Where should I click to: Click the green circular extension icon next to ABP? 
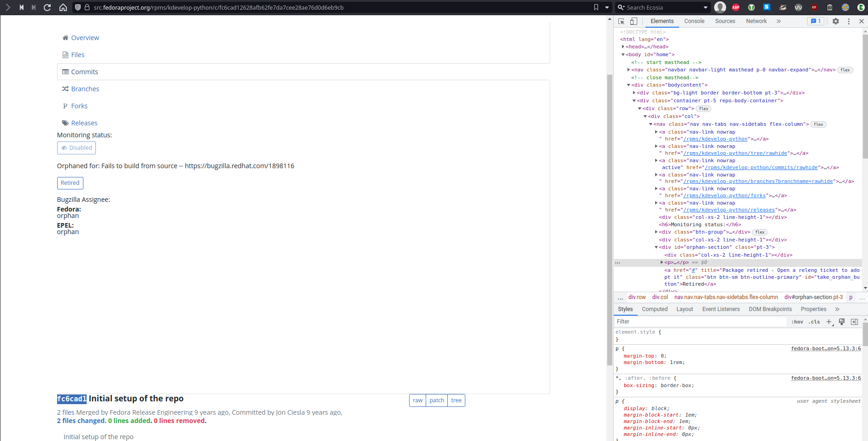pyautogui.click(x=751, y=7)
